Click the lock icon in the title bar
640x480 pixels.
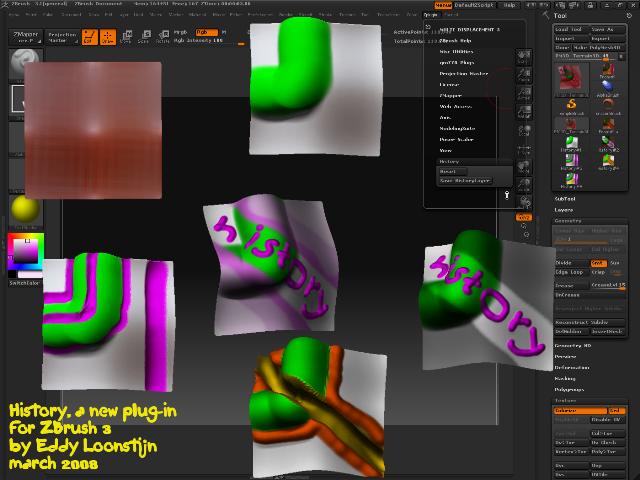(590, 5)
